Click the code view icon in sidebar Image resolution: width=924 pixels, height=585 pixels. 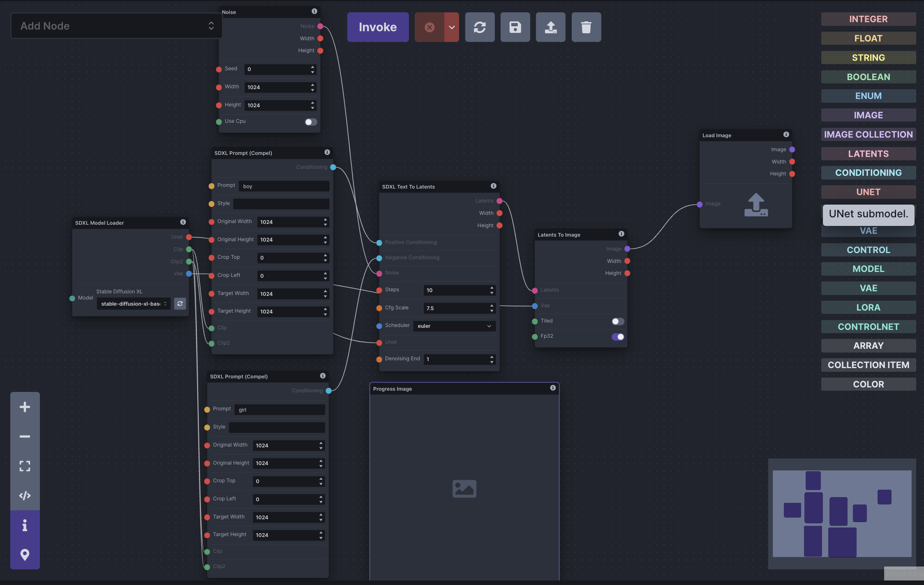tap(25, 495)
